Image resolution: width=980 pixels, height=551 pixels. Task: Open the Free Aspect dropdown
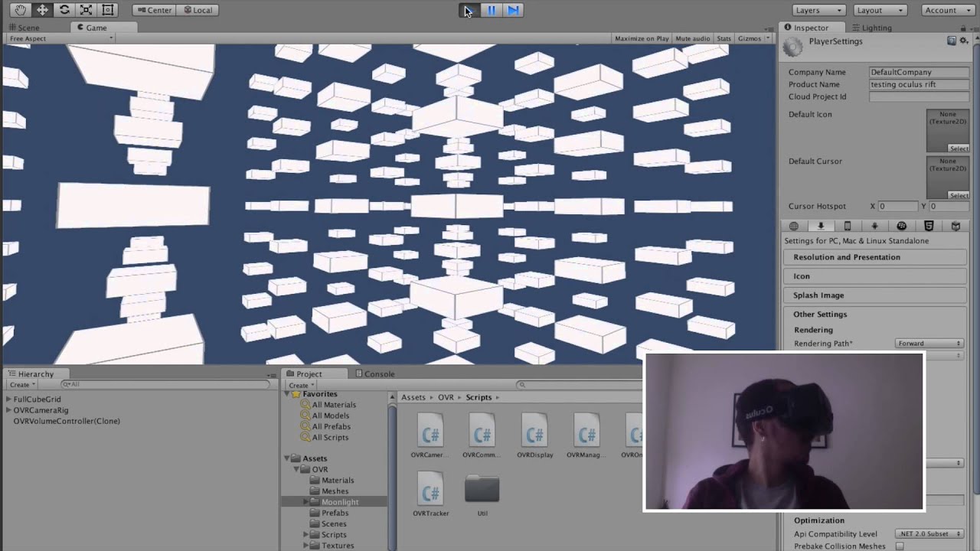pos(61,38)
